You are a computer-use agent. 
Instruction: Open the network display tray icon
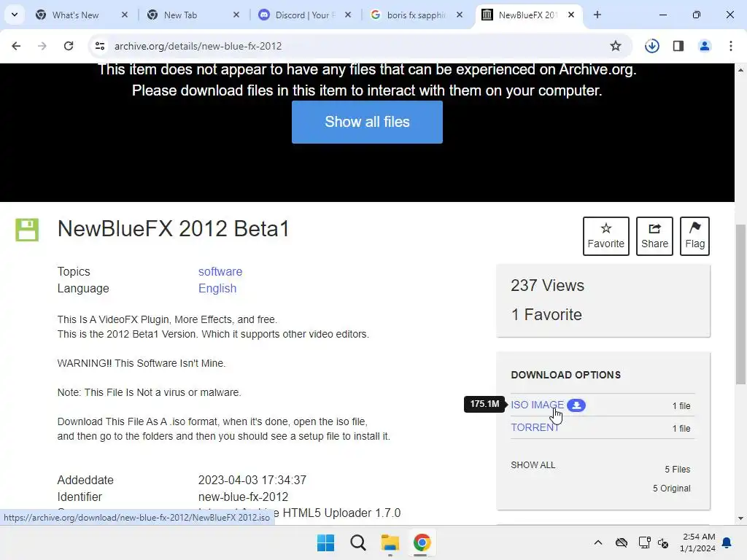[644, 542]
